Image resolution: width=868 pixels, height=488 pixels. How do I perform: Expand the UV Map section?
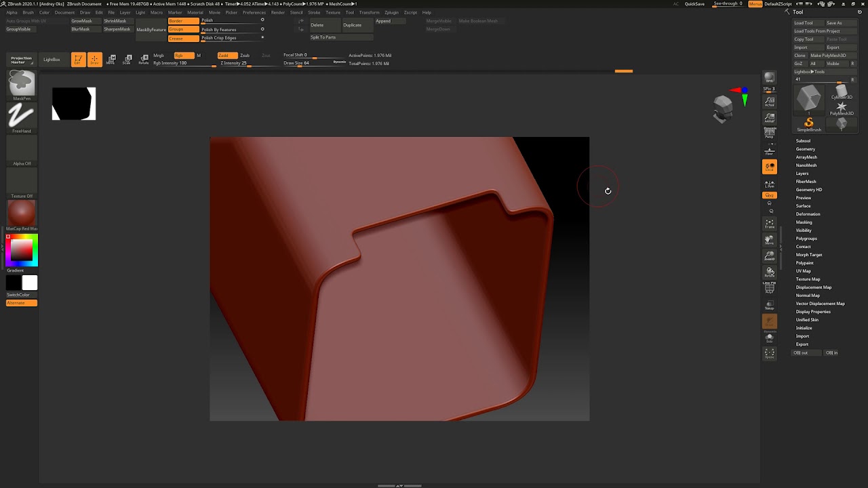coord(803,271)
